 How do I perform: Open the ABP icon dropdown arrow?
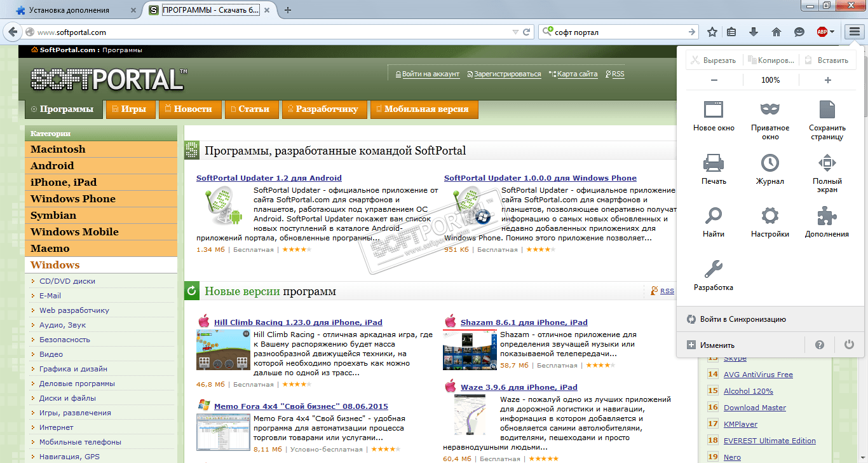[832, 32]
